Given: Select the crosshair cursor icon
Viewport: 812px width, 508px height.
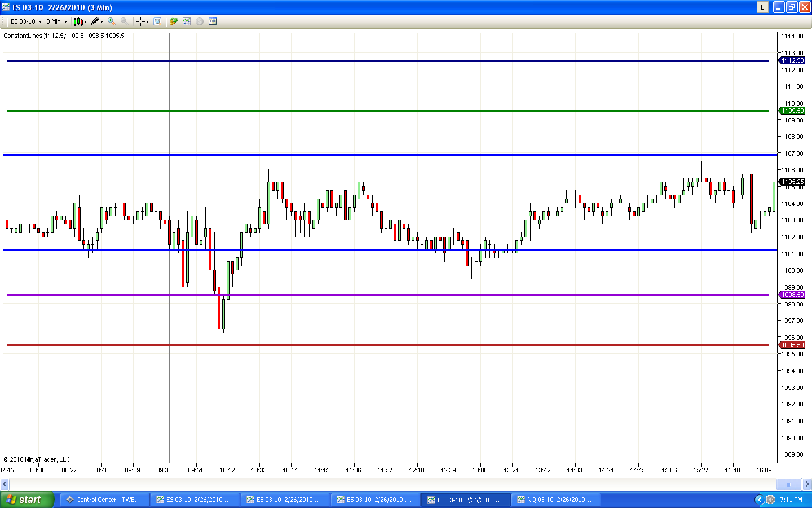Looking at the screenshot, I should coord(140,21).
